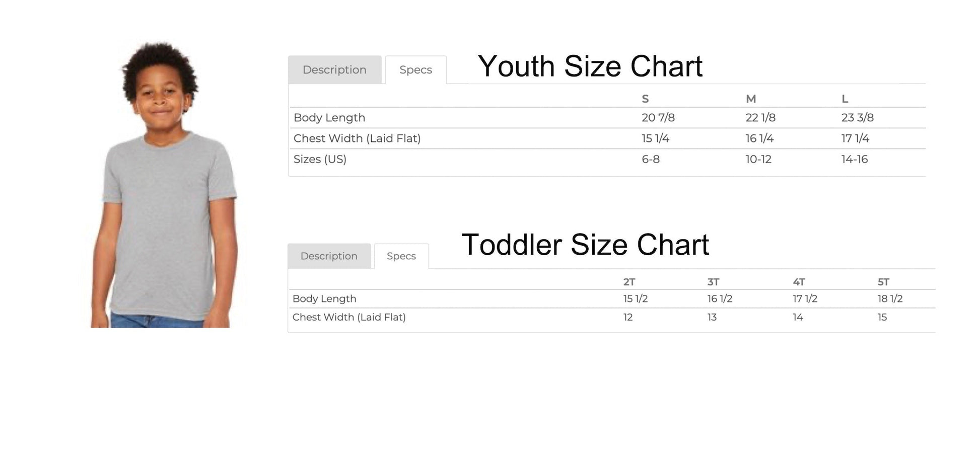Click the youth Chest Width (Laid Flat) label
This screenshot has height=459, width=980.
[357, 138]
